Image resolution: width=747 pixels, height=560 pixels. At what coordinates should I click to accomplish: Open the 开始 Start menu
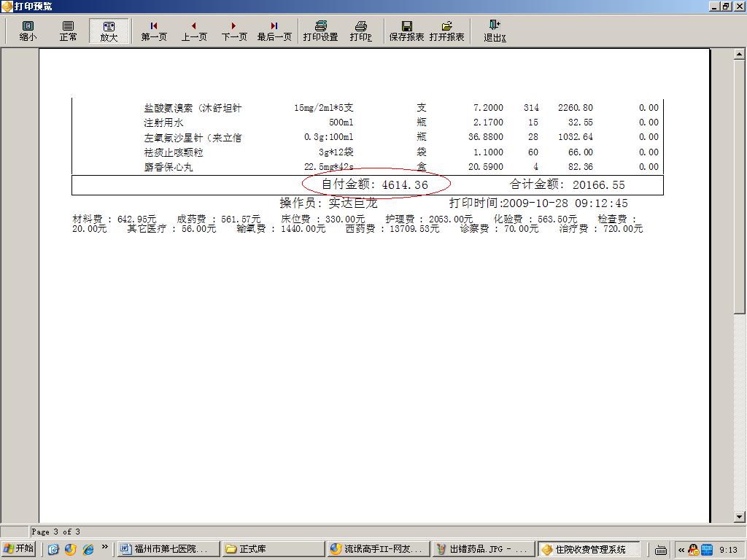click(19, 549)
